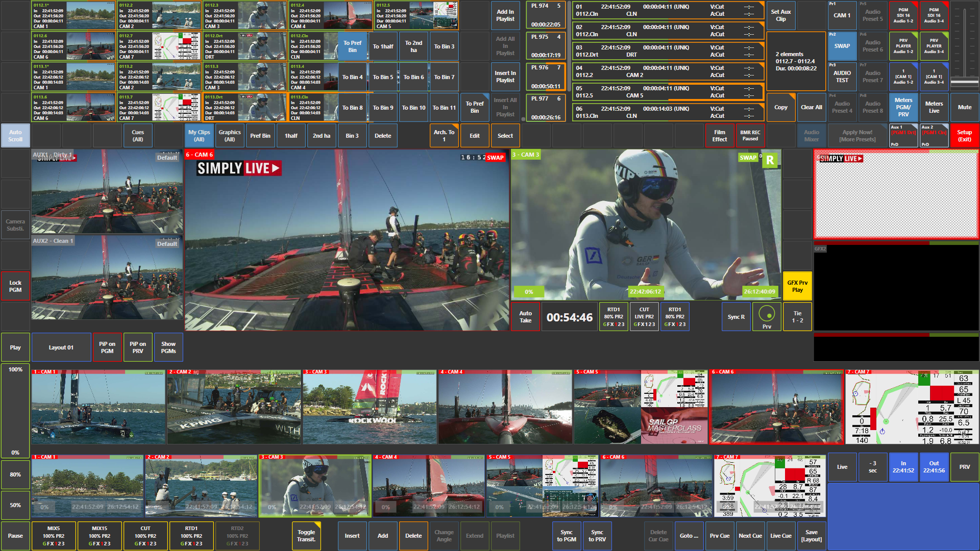Click the Edit button
This screenshot has height=551, width=980.
tap(475, 136)
